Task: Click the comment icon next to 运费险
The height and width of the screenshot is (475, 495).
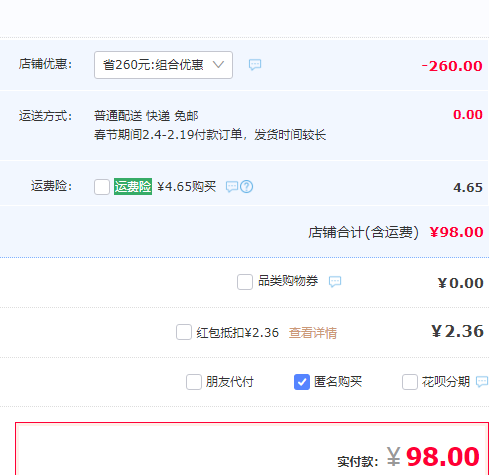Action: 232,187
